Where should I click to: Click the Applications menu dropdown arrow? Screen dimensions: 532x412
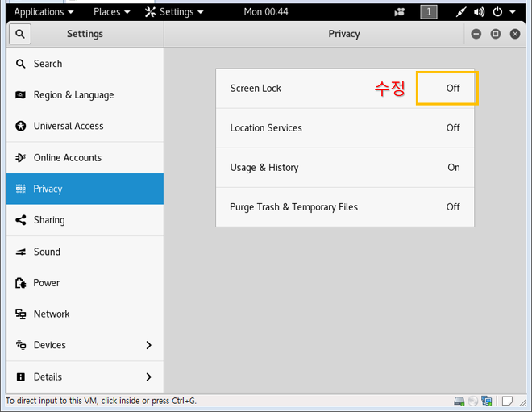click(x=71, y=12)
